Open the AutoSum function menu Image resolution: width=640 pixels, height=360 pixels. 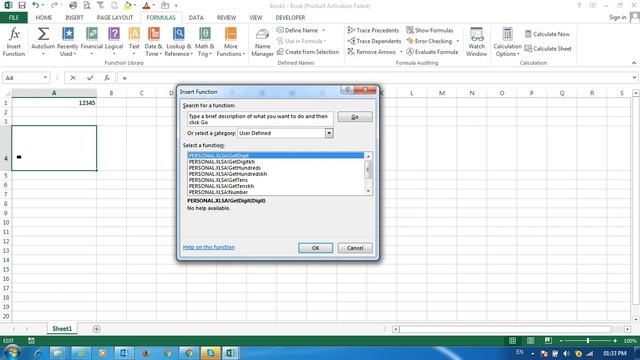(x=43, y=42)
